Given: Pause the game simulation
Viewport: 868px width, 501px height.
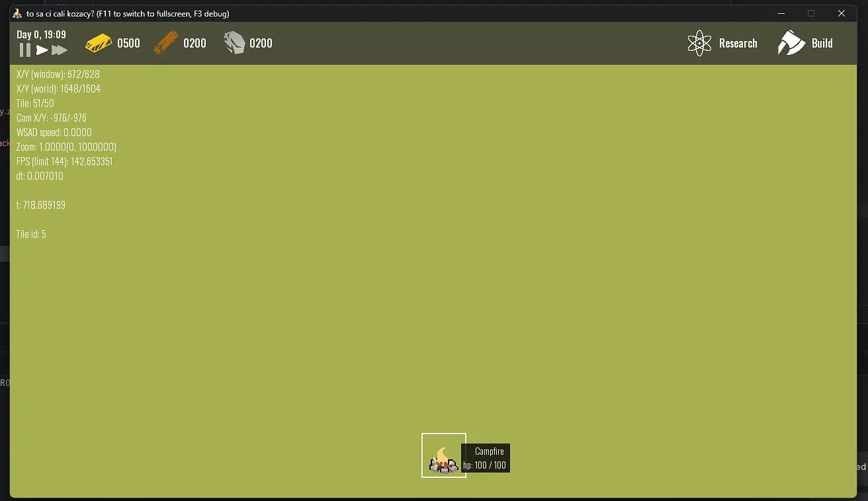Looking at the screenshot, I should 24,50.
